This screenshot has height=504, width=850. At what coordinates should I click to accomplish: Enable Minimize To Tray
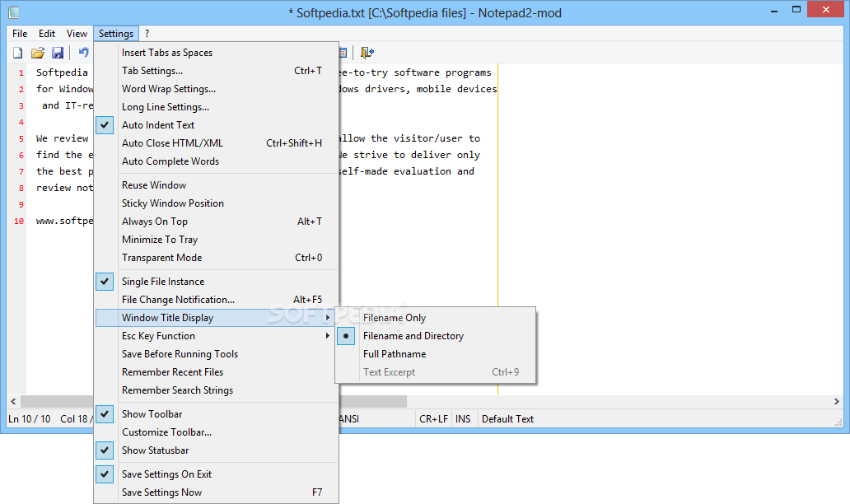[x=217, y=240]
